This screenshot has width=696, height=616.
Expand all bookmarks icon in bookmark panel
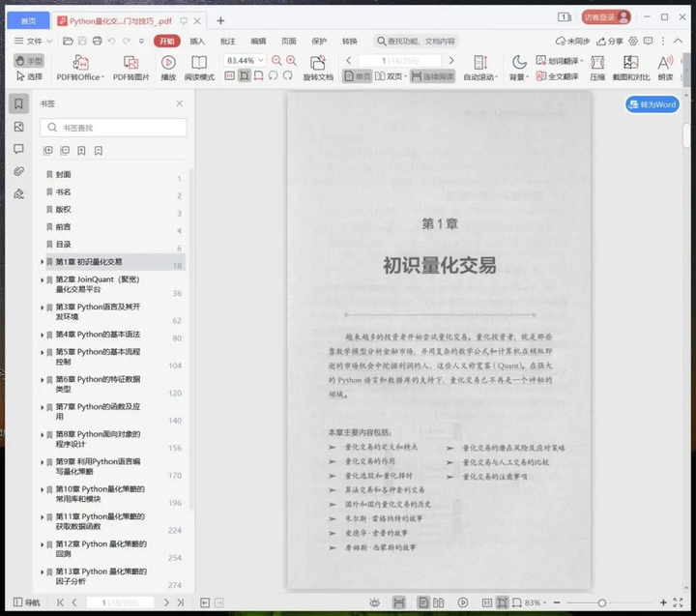[48, 151]
